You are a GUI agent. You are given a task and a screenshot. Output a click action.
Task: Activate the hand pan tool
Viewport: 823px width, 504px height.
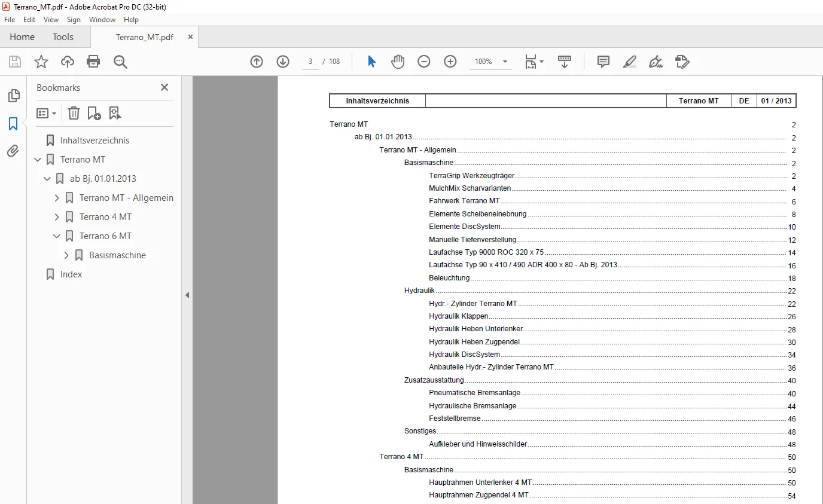tap(398, 62)
